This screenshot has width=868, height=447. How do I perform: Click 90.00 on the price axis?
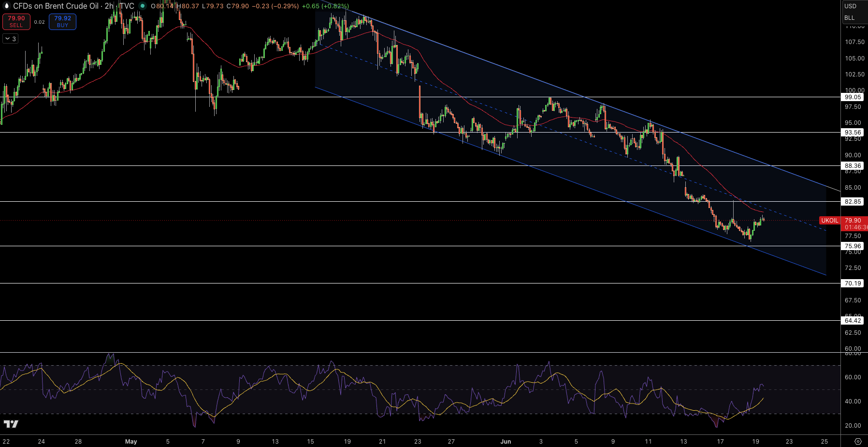coord(853,155)
